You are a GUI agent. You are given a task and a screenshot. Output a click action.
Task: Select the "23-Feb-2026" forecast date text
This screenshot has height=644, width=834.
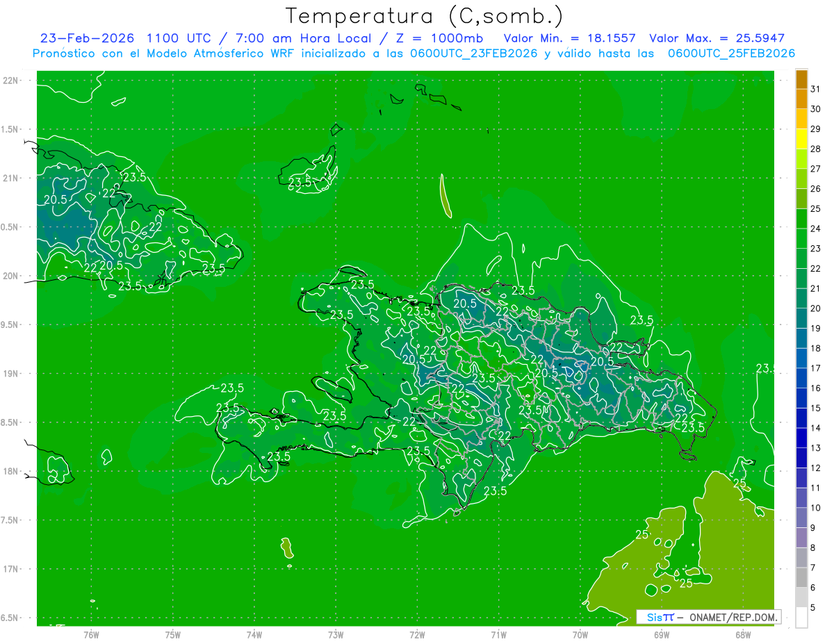tap(87, 38)
